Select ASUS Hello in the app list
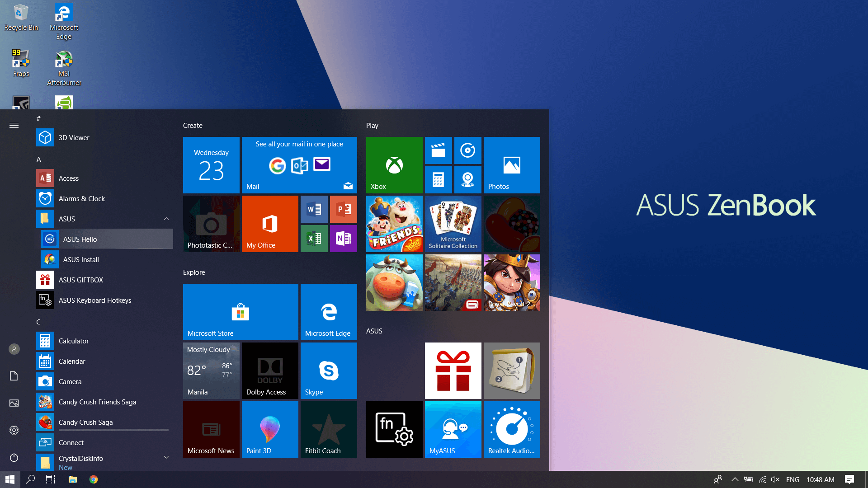868x488 pixels. pyautogui.click(x=107, y=239)
